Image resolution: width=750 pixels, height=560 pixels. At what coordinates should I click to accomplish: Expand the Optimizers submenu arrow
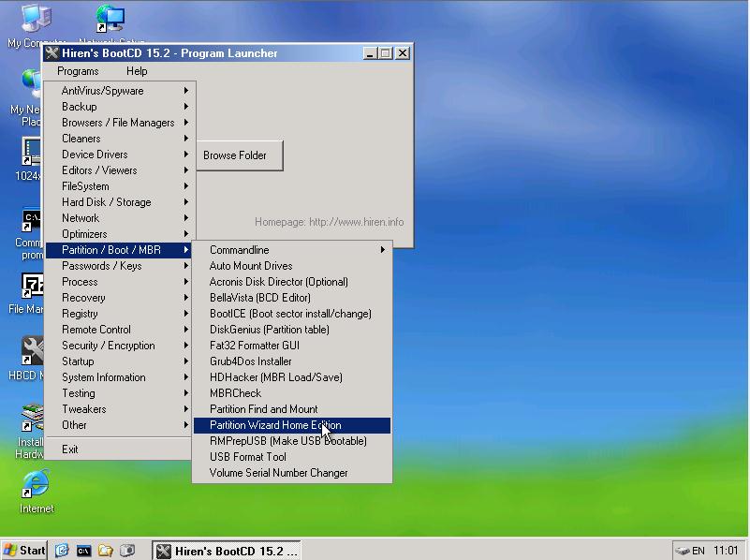[186, 234]
